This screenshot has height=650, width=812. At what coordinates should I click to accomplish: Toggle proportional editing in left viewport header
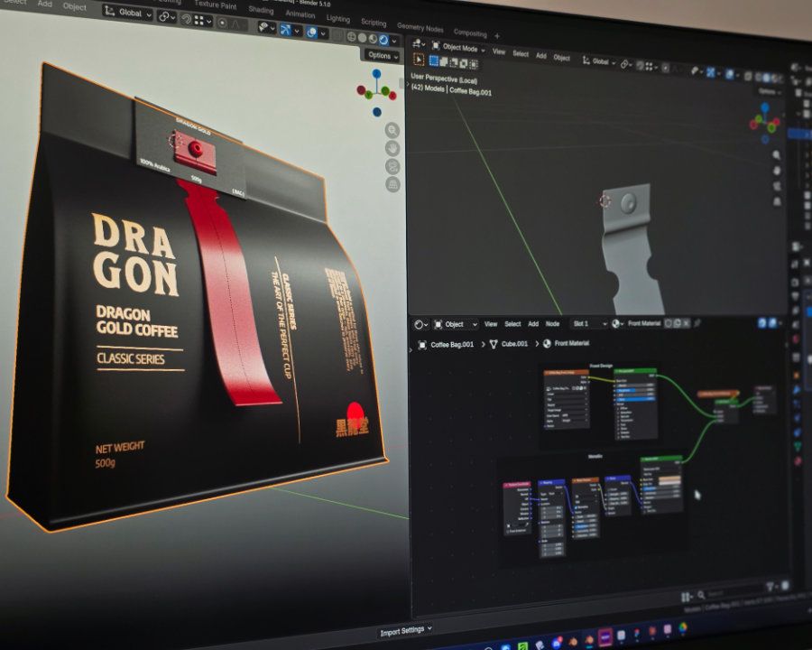223,23
